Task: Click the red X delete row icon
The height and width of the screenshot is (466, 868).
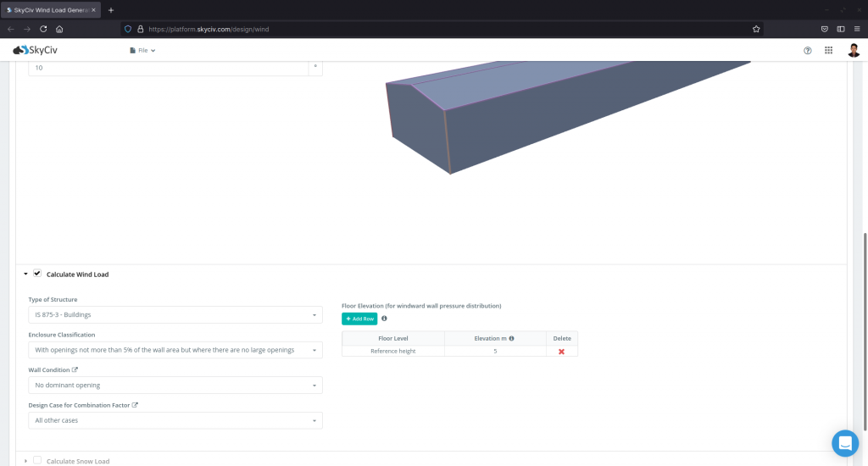Action: click(x=561, y=351)
